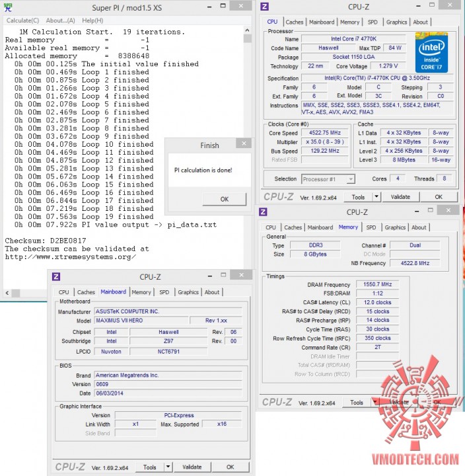Image resolution: width=465 pixels, height=476 pixels.
Task: Maximize the Super PI window
Action: (x=223, y=6)
